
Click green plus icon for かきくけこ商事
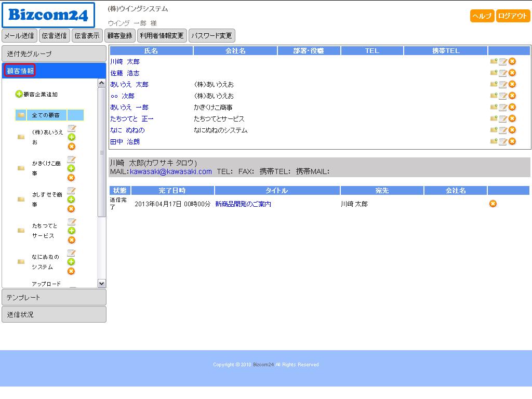point(72,168)
